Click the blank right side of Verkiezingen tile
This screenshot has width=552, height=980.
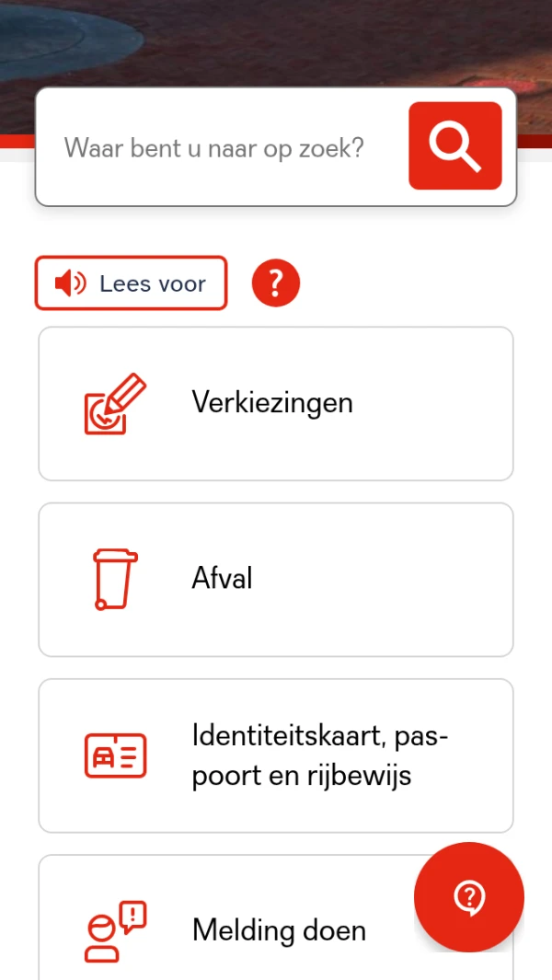(442, 403)
